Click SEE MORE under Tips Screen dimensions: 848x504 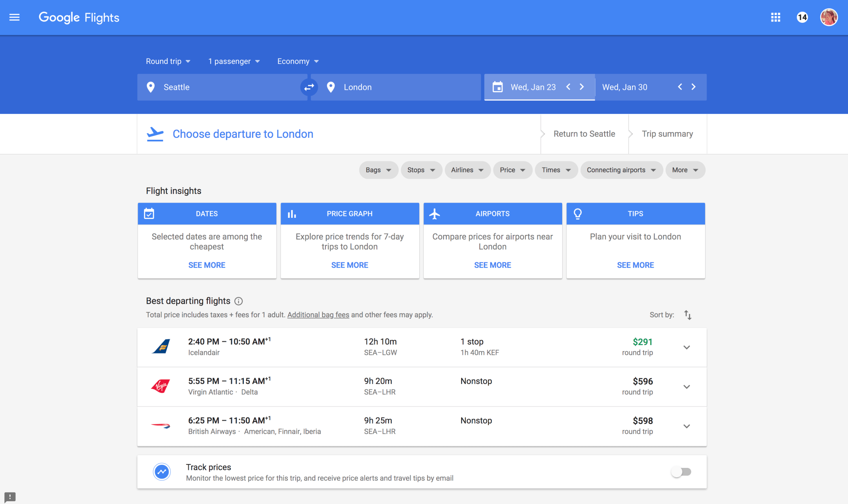pos(636,265)
